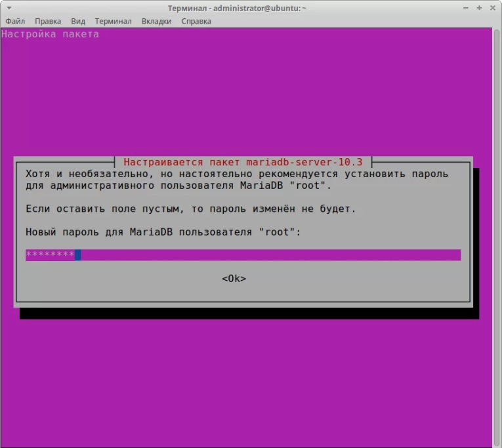502x448 pixels.
Task: Open the Справка menu
Action: pyautogui.click(x=196, y=21)
